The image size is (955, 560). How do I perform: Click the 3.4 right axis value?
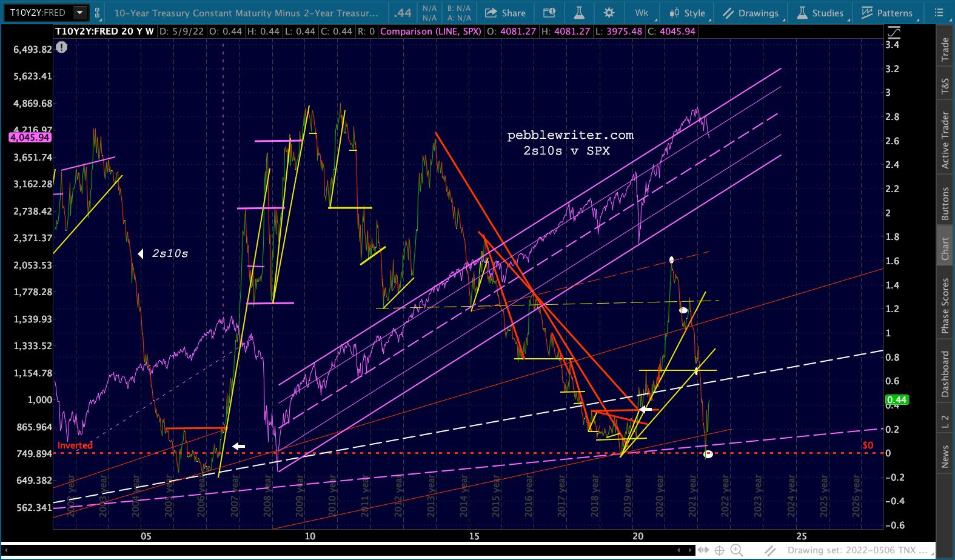(x=892, y=45)
